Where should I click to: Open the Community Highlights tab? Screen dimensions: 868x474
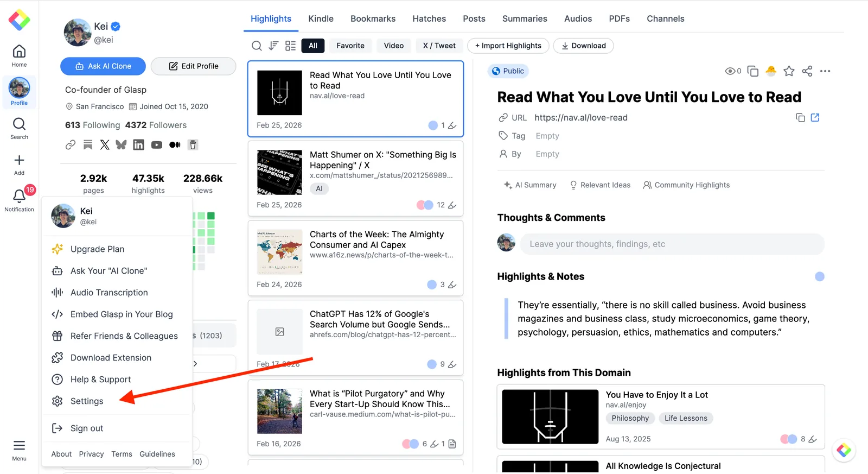(x=686, y=185)
